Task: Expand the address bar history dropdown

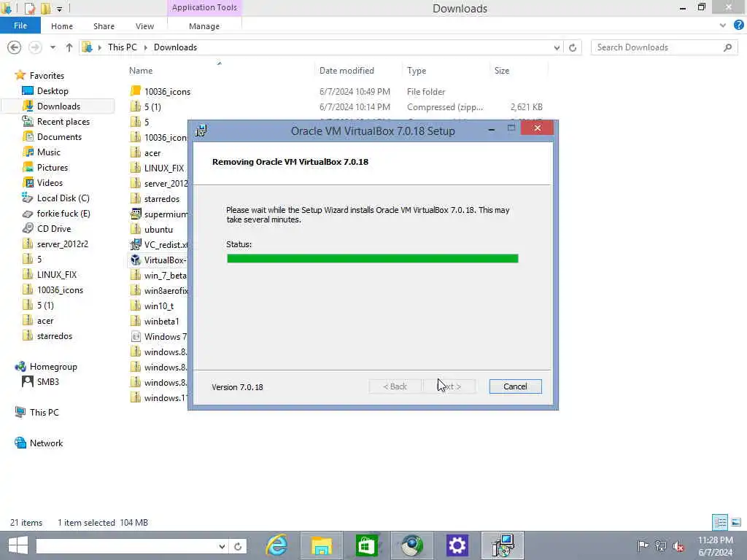Action: 557,47
